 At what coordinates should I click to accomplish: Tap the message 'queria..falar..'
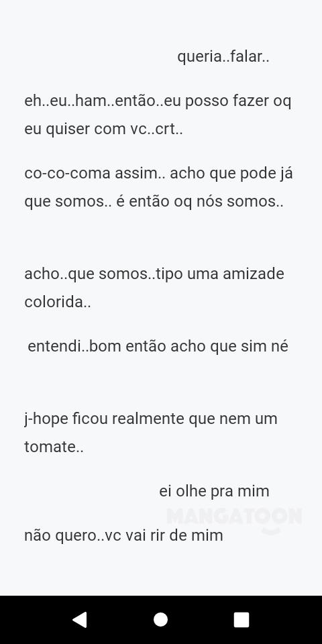point(223,57)
